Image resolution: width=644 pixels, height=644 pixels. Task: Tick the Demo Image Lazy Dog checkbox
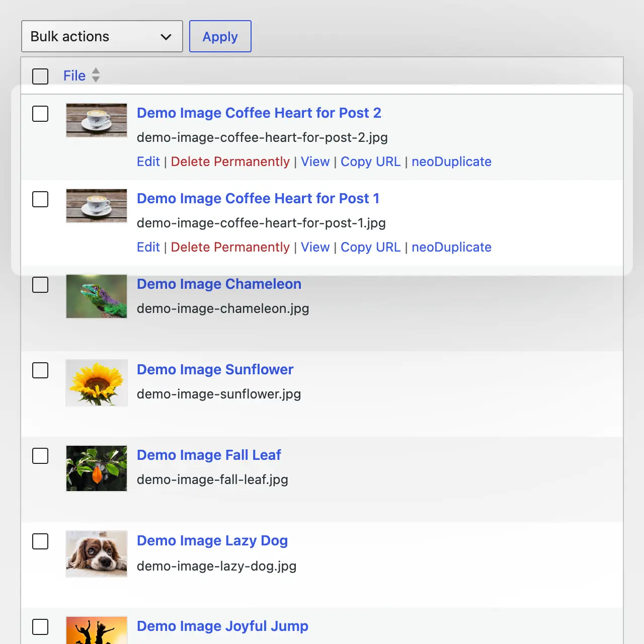point(40,541)
